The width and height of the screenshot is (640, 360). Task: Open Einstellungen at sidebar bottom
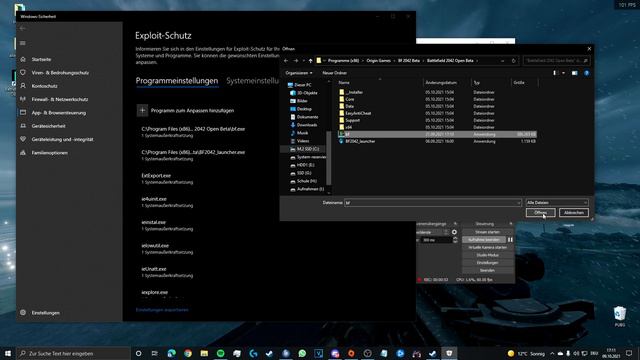point(45,313)
